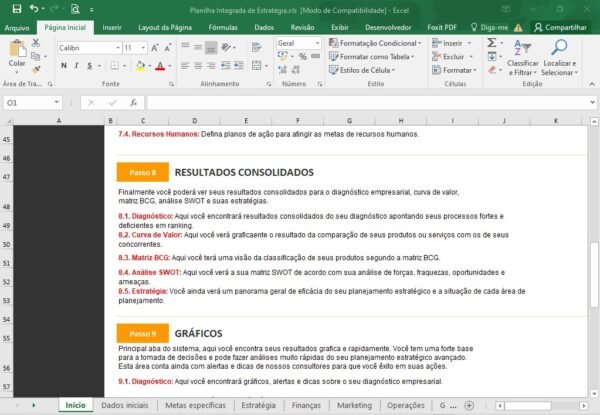Align text to middle vertically
Screen dimensions: 600x415
coord(198,47)
